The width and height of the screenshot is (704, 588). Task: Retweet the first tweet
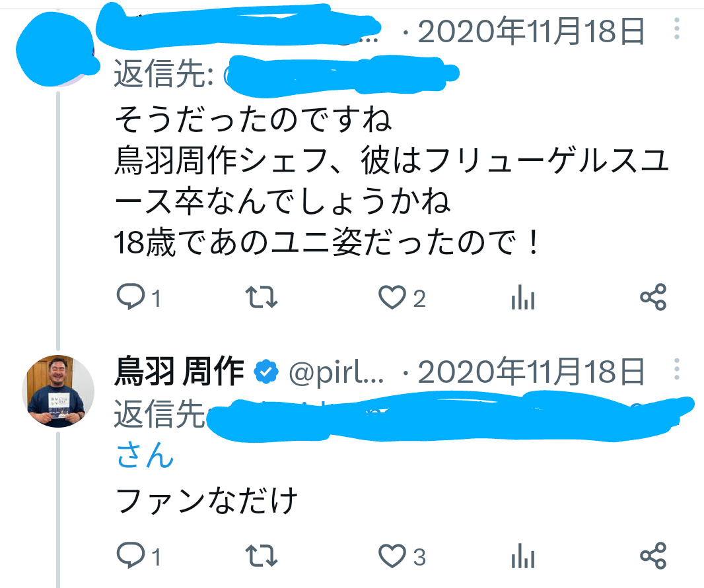coord(262,297)
